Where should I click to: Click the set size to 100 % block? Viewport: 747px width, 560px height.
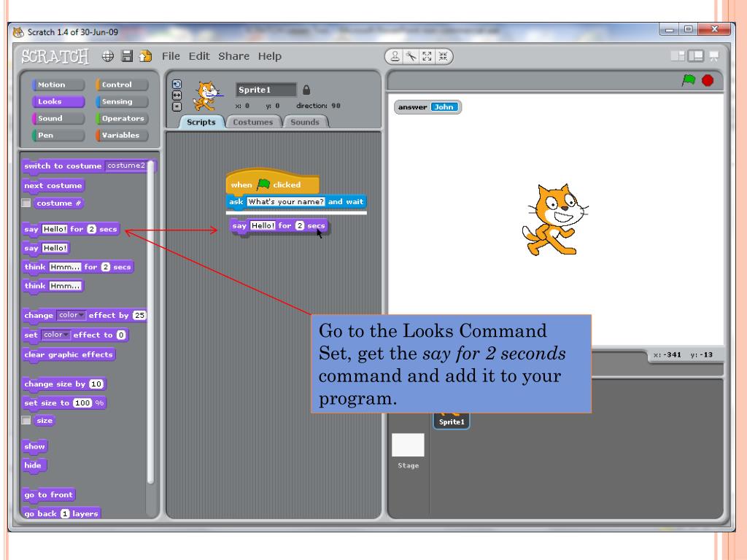64,402
